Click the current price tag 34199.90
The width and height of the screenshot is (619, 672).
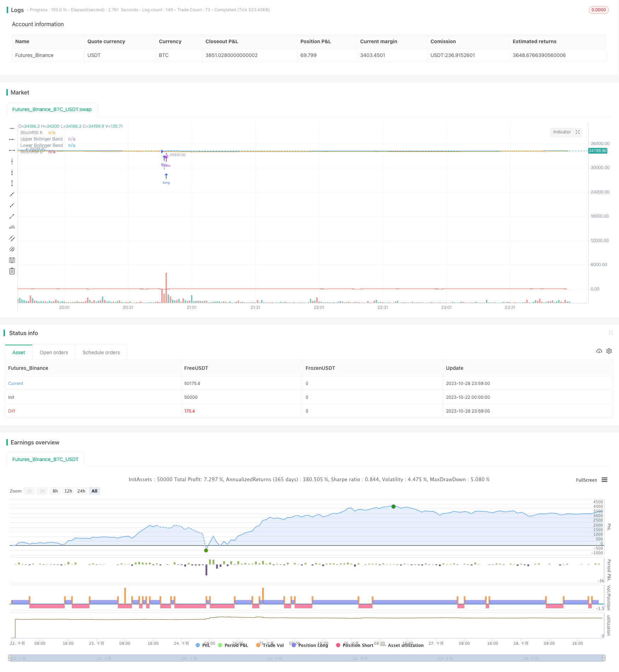(598, 151)
